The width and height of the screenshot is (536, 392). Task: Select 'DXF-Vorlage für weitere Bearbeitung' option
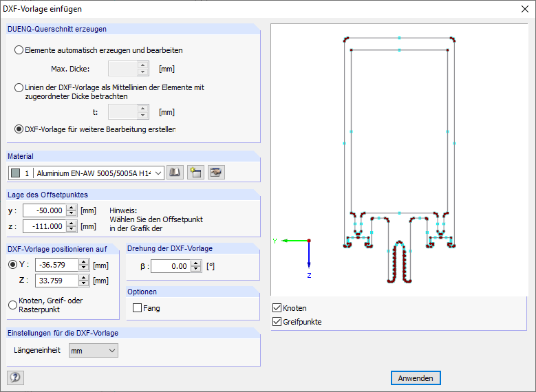19,129
